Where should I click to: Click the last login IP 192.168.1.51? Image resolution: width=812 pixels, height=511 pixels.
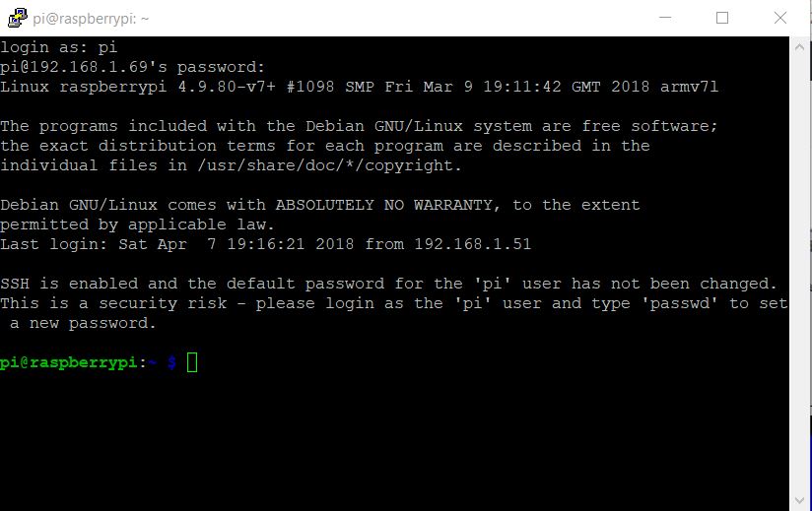(472, 244)
